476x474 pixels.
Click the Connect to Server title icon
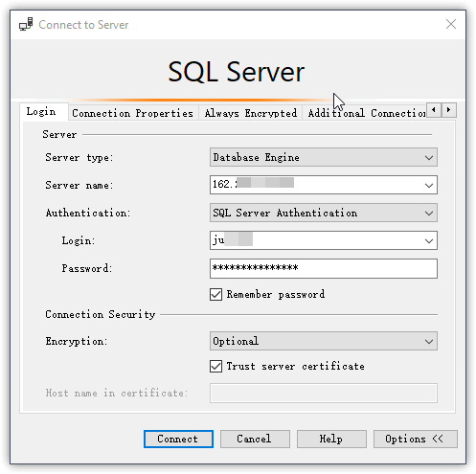26,25
